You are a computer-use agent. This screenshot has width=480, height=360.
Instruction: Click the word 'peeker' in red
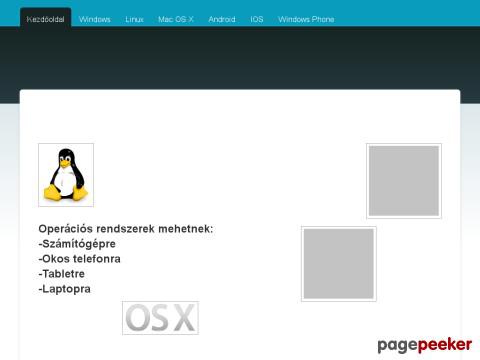coord(445,345)
